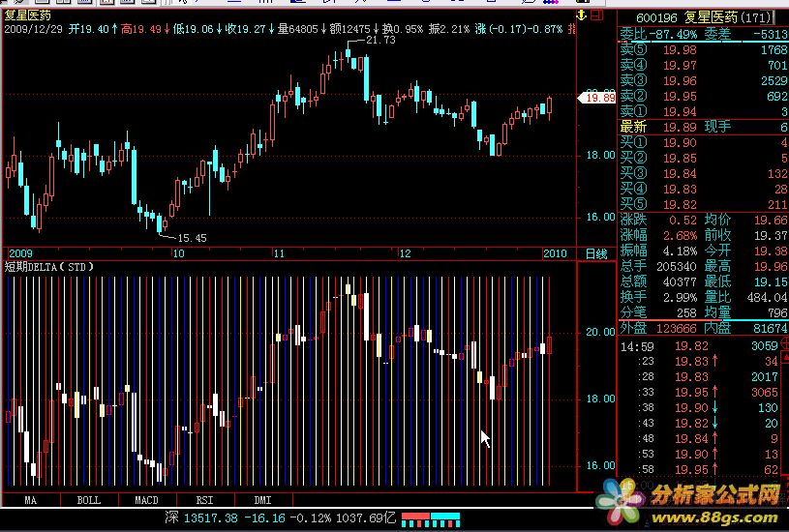The height and width of the screenshot is (532, 789).
Task: Click the 15.45 low price label
Action: [x=193, y=238]
